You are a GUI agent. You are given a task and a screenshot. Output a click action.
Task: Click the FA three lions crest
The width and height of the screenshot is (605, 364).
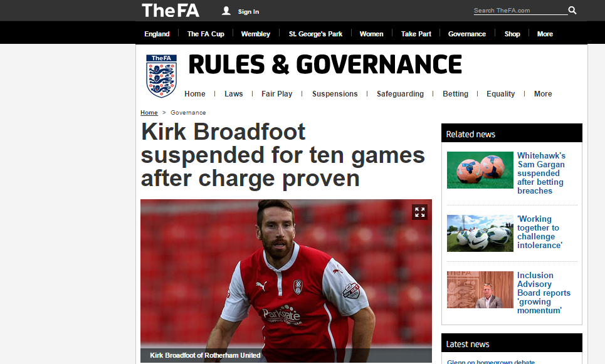[x=161, y=76]
